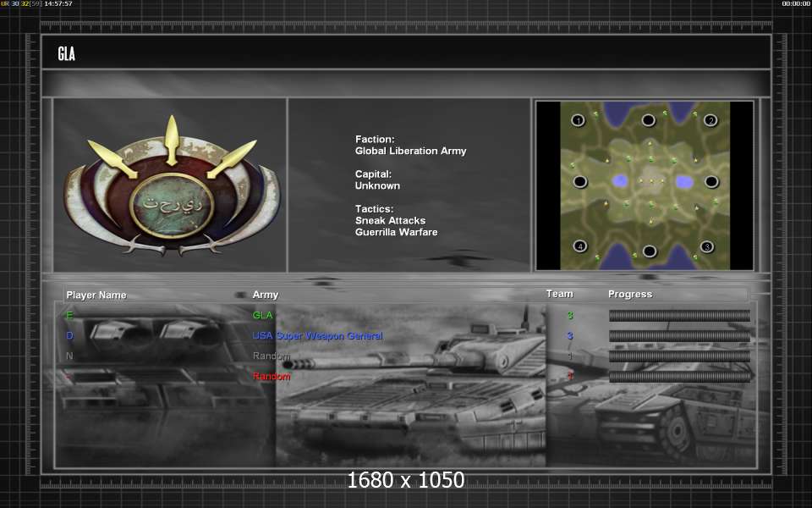Click team number 1 of player N
The height and width of the screenshot is (508, 812).
point(570,356)
